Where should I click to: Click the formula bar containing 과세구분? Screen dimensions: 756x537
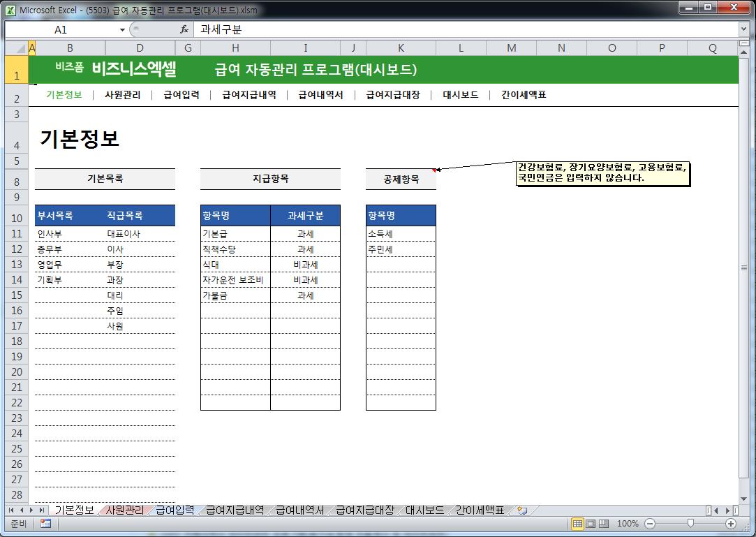click(466, 29)
